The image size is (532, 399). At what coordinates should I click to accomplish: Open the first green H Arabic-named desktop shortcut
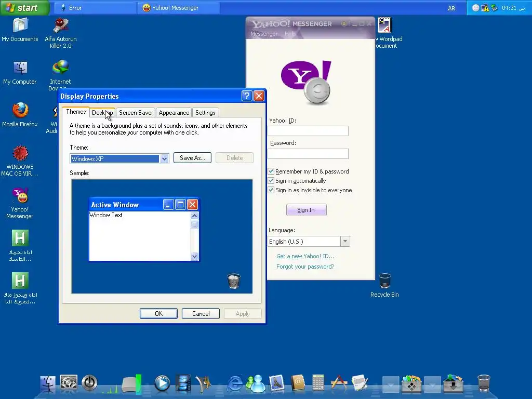pyautogui.click(x=20, y=246)
